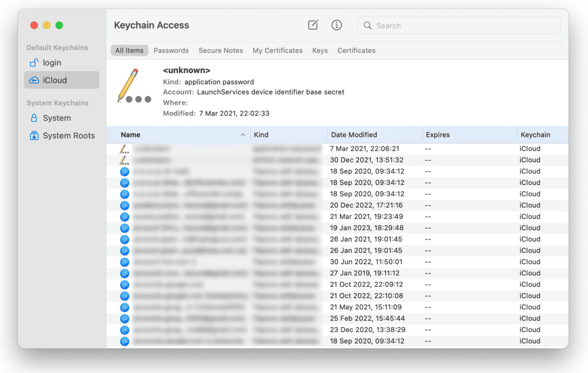Image resolution: width=588 pixels, height=373 pixels.
Task: Focus the Search field
Action: [459, 26]
